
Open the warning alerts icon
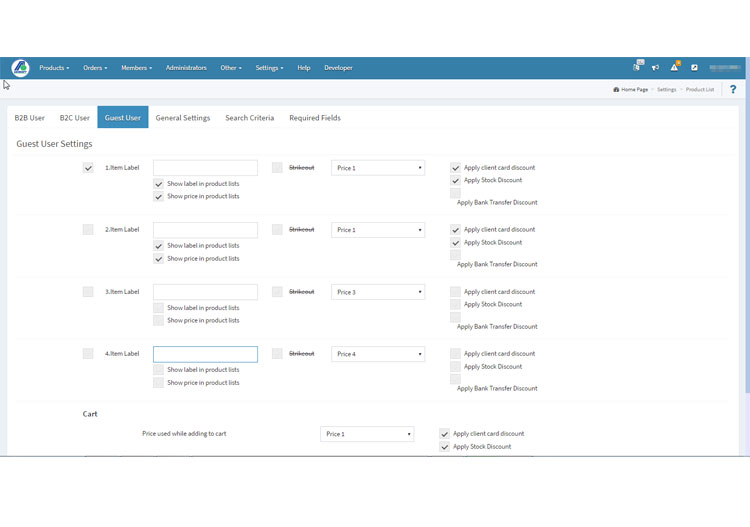point(675,68)
